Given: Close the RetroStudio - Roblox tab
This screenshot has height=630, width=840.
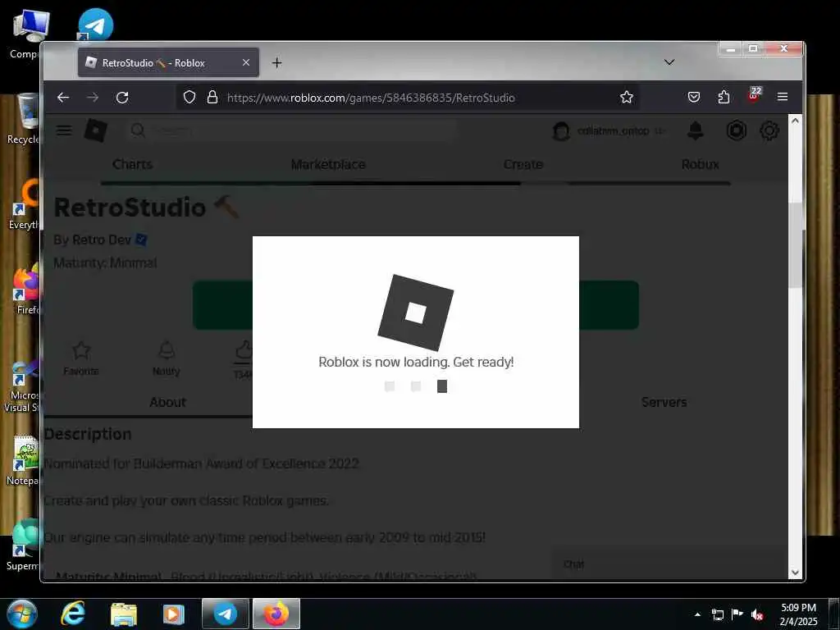Looking at the screenshot, I should click(x=246, y=62).
